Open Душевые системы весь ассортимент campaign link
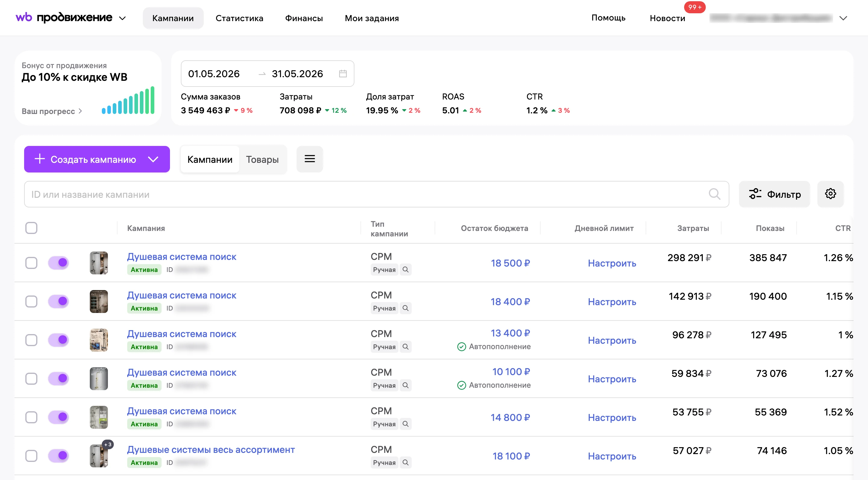 211,450
